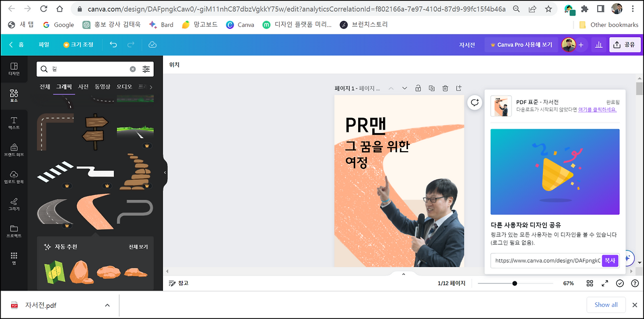
Task: Toggle the page lock icon
Action: pyautogui.click(x=418, y=88)
